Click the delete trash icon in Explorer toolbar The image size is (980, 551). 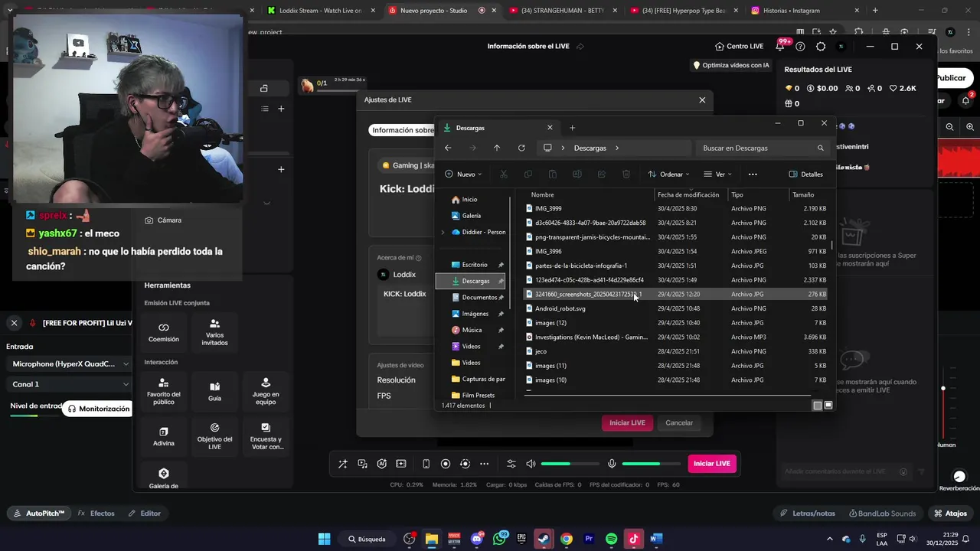pyautogui.click(x=626, y=174)
